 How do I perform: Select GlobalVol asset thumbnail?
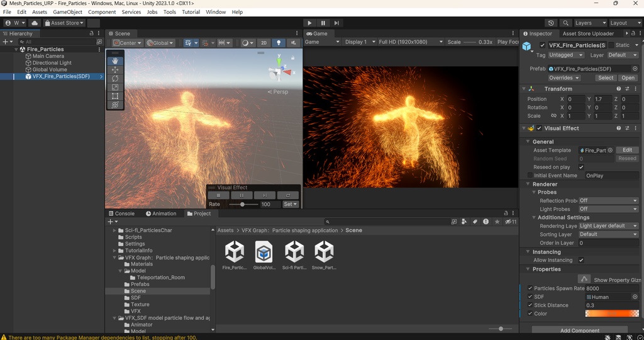coord(264,255)
